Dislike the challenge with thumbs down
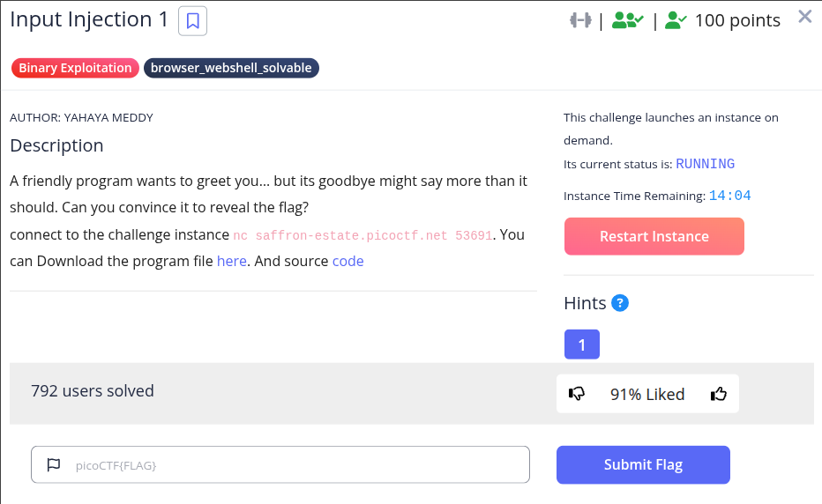822x504 pixels. pyautogui.click(x=577, y=394)
